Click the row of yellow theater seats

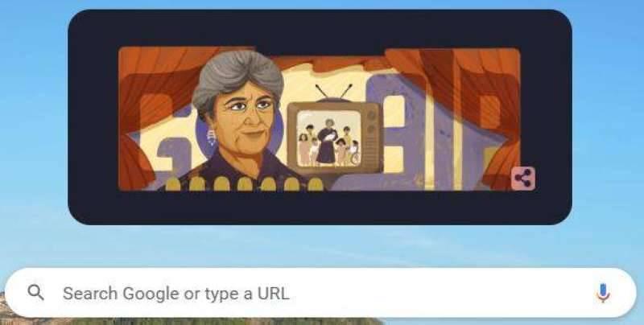pyautogui.click(x=244, y=184)
